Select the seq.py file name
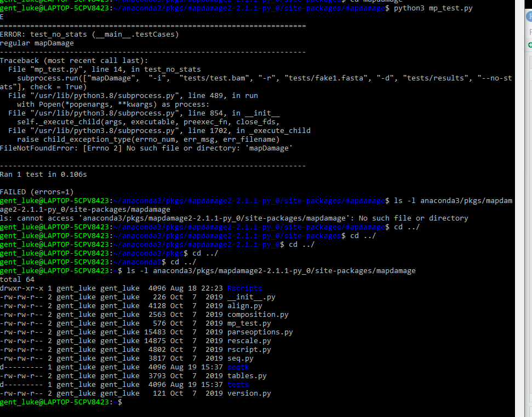Screen dimensions: 532x417 click(240, 358)
